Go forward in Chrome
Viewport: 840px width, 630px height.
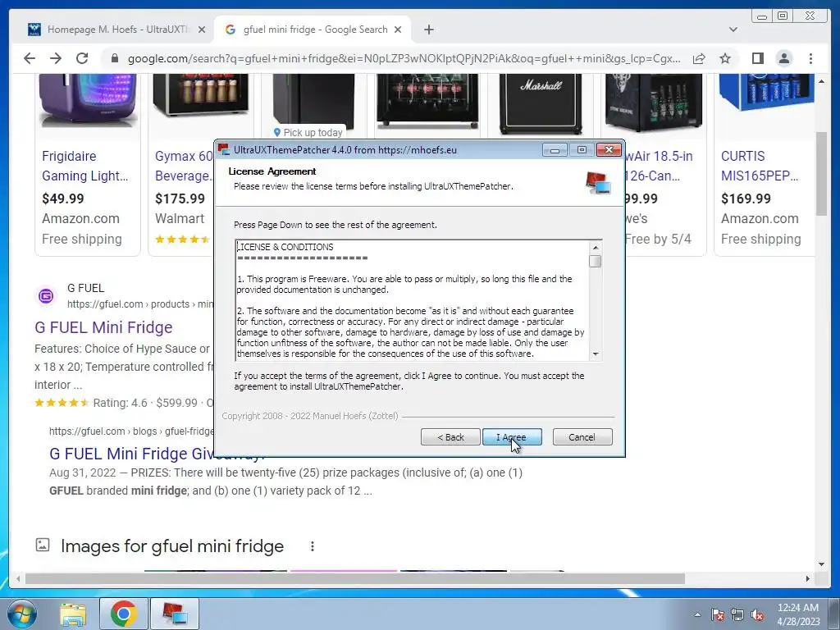pyautogui.click(x=56, y=58)
